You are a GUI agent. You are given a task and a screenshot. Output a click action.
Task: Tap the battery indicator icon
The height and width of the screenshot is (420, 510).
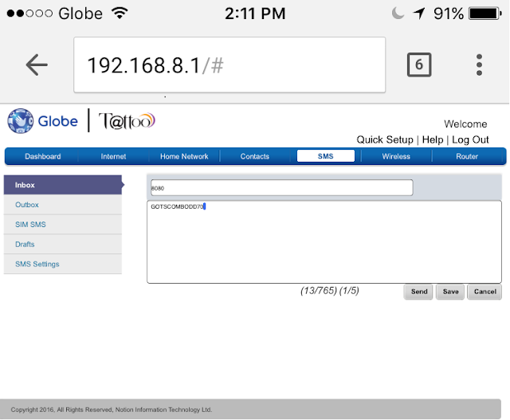click(485, 14)
